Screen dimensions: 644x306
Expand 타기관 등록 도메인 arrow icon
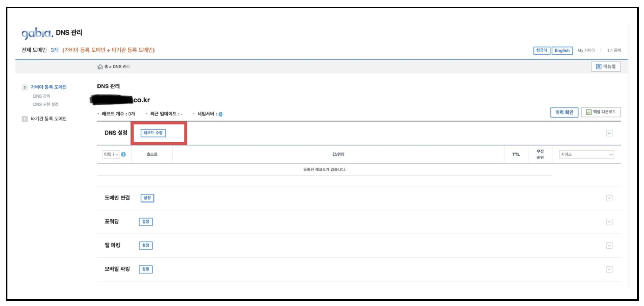coord(25,119)
